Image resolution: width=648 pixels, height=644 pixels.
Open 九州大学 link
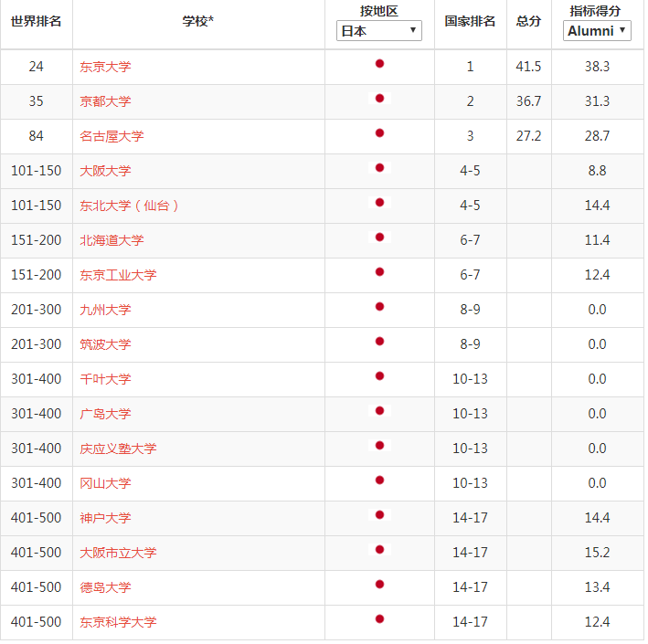(105, 310)
